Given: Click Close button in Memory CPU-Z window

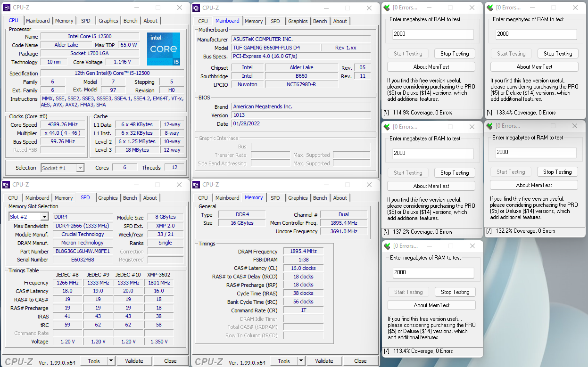Looking at the screenshot, I should 360,361.
